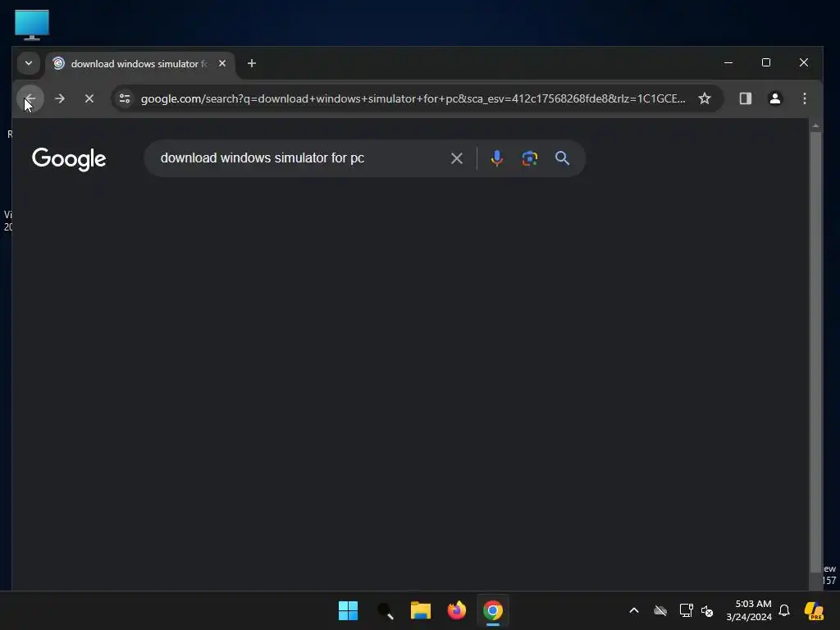Viewport: 840px width, 630px height.
Task: Close the Chrome window
Action: [804, 62]
